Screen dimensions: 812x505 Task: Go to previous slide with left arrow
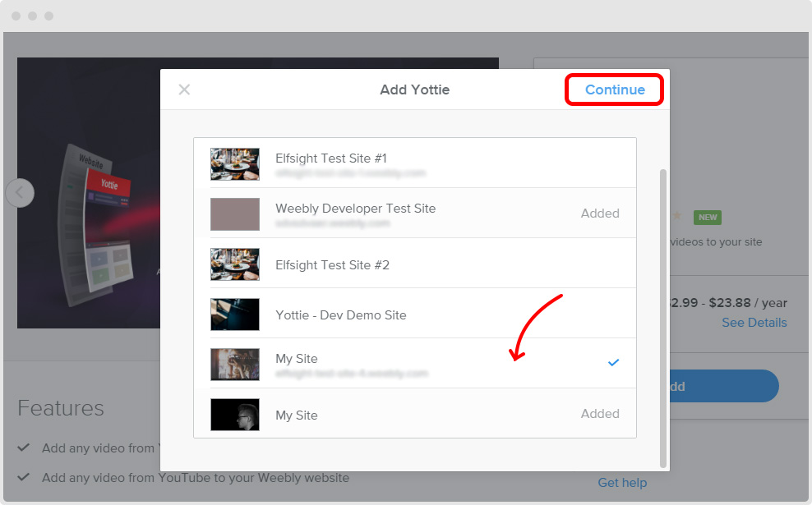point(20,192)
